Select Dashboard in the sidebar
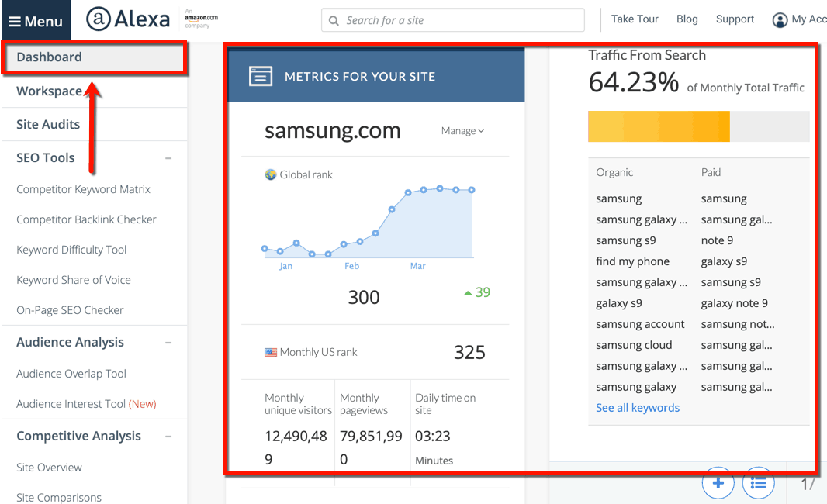The height and width of the screenshot is (504, 827). pos(49,57)
